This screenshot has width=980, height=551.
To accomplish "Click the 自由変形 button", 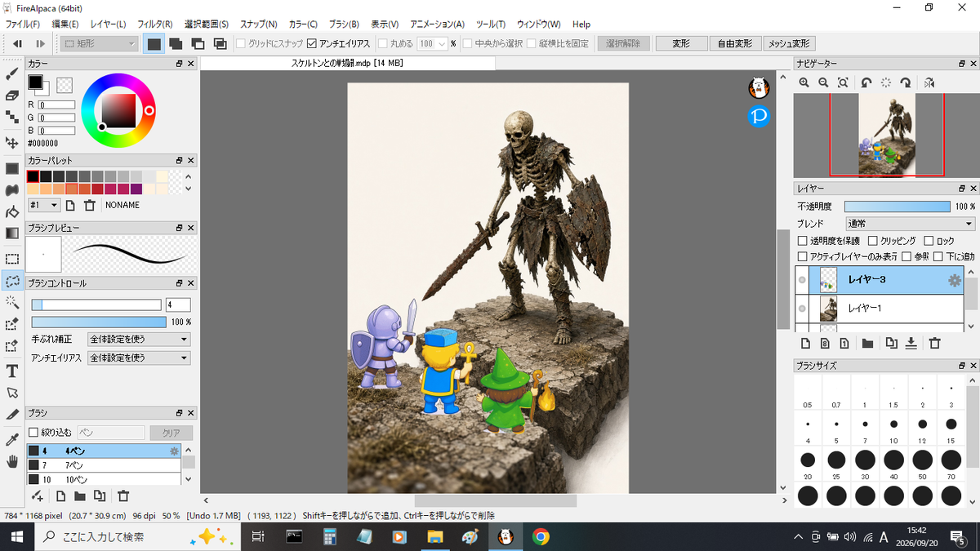I will pyautogui.click(x=735, y=43).
